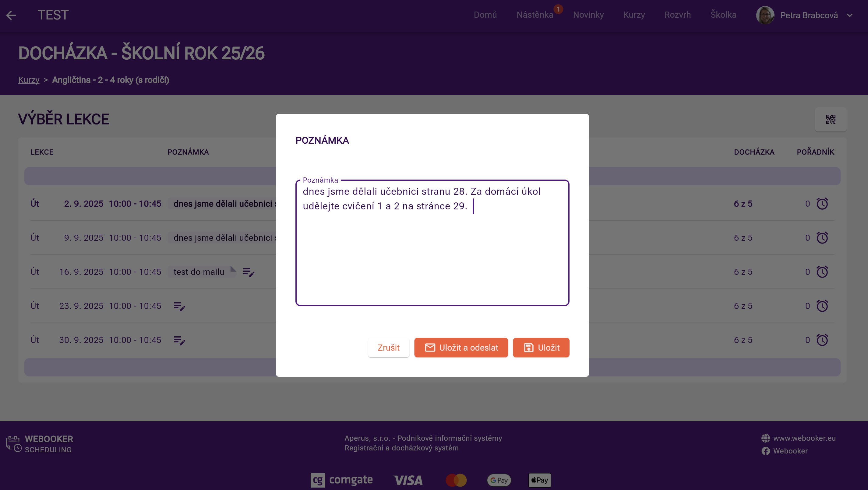Follow the Kurzy breadcrumb link
This screenshot has width=868, height=490.
(x=29, y=80)
